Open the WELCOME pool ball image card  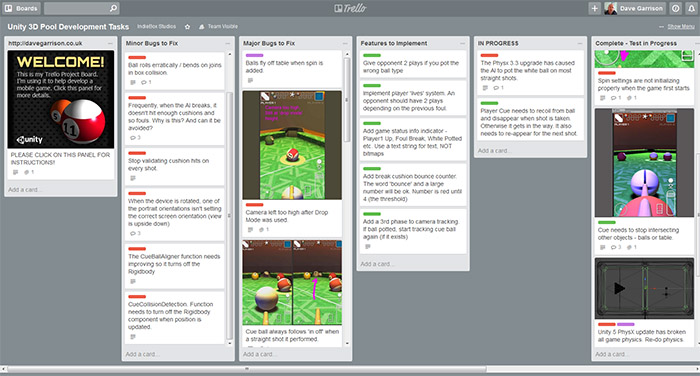point(61,99)
